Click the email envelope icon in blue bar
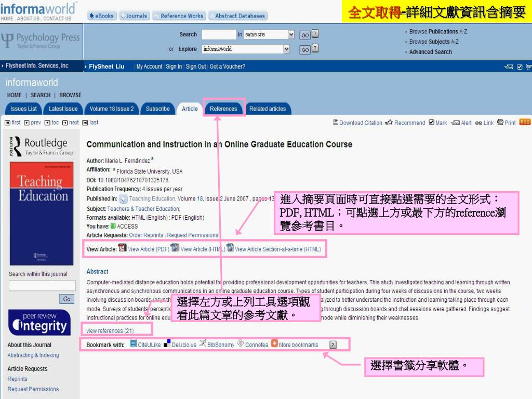Screen dimensions: 532x399 [509, 67]
